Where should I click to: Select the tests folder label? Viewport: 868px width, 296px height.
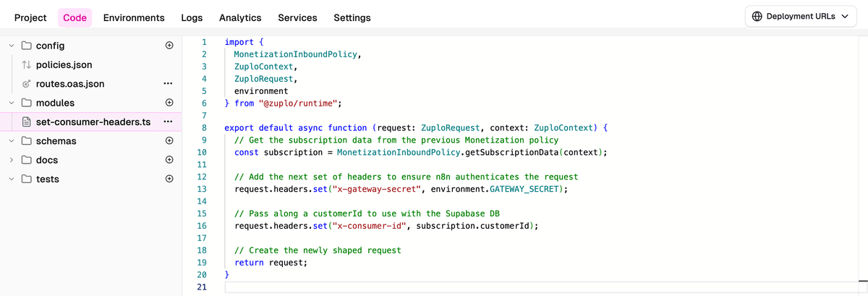point(48,179)
